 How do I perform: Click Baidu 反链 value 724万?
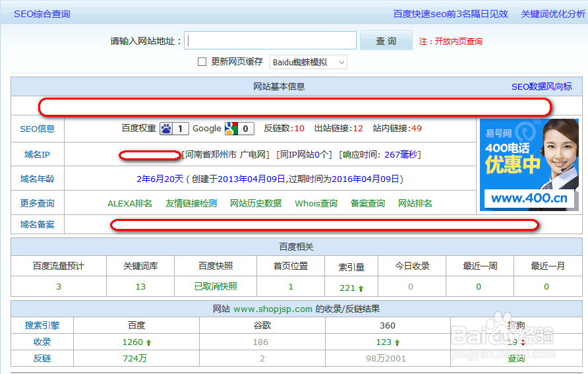(x=134, y=359)
